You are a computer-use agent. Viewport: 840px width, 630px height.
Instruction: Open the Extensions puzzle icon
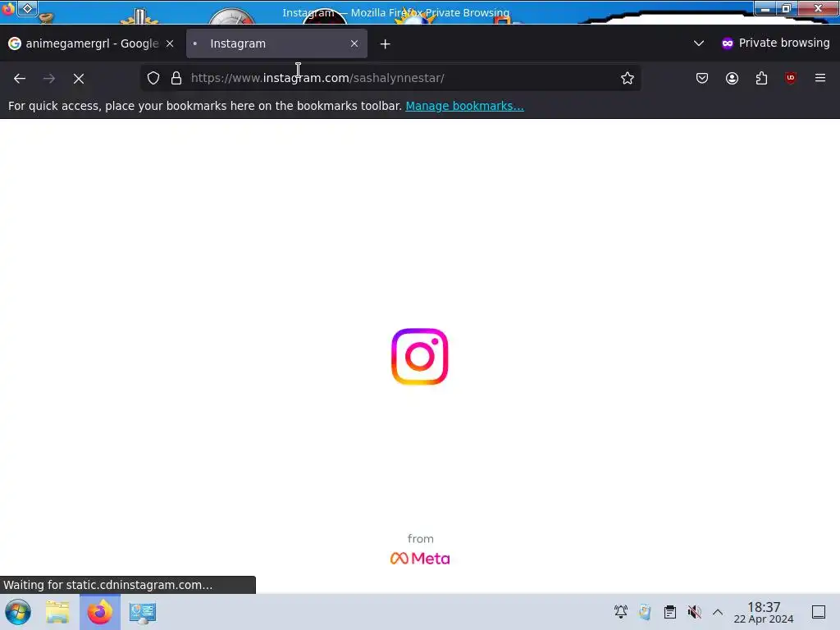click(x=761, y=78)
